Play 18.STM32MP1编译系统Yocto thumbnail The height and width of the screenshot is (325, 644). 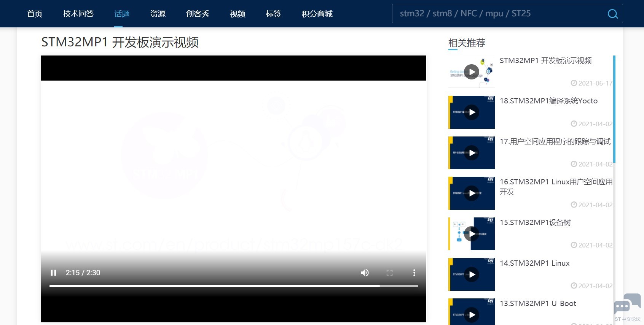click(x=472, y=112)
